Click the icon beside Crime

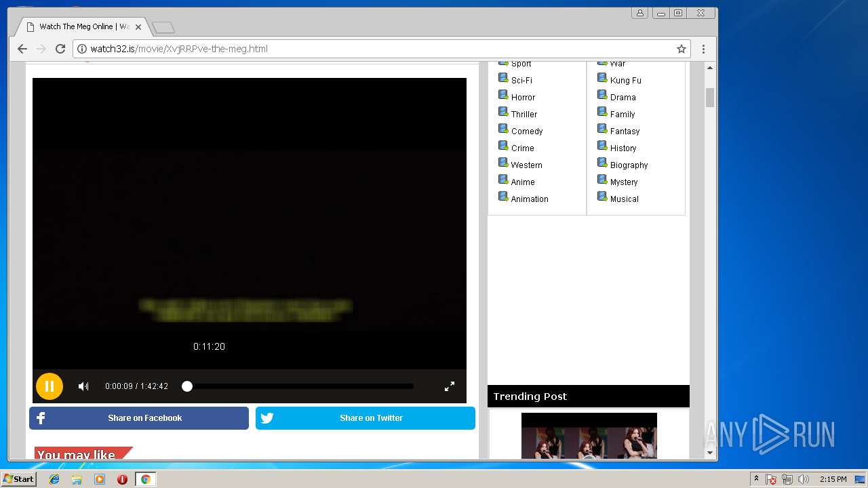pos(503,146)
